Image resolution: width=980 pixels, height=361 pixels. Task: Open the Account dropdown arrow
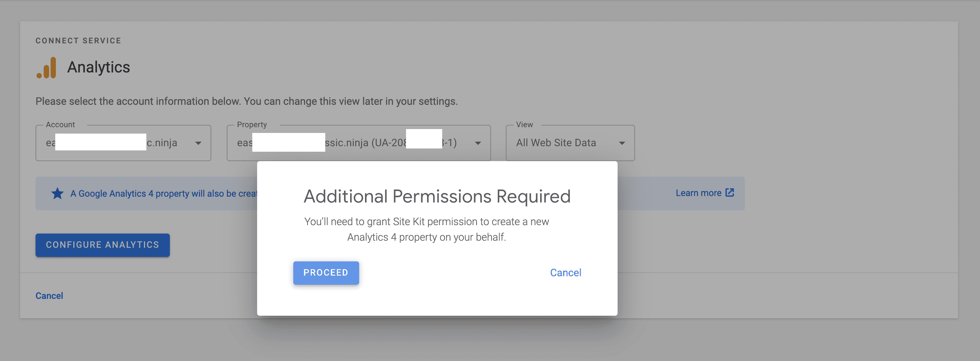coord(198,143)
